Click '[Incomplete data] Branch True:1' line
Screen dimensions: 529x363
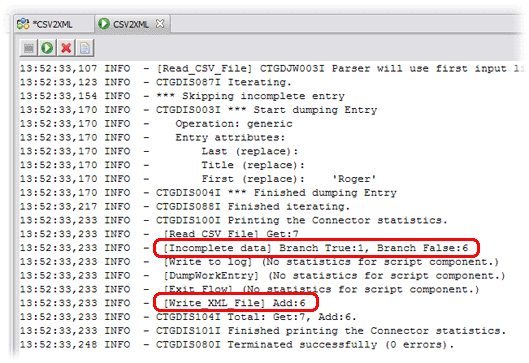316,248
